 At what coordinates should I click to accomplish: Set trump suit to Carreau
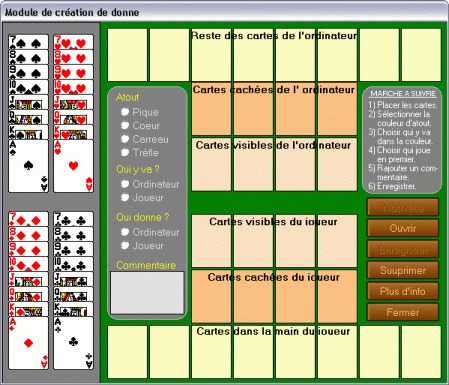(x=125, y=139)
